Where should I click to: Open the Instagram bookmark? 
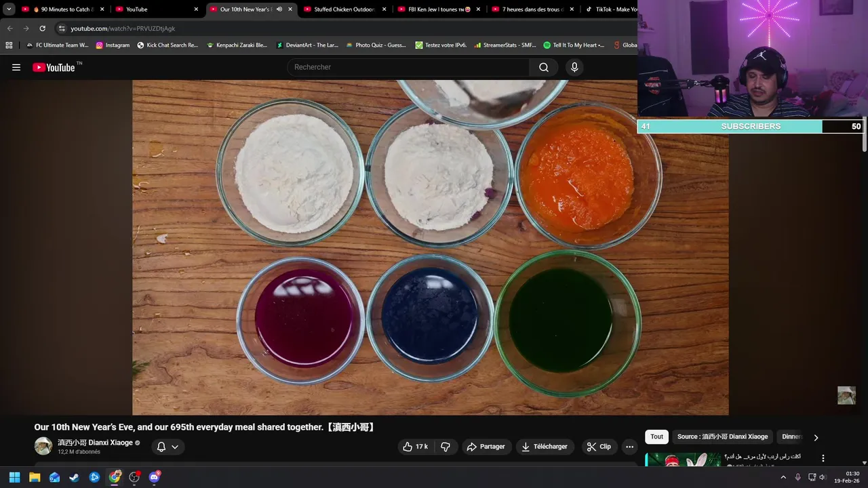113,45
